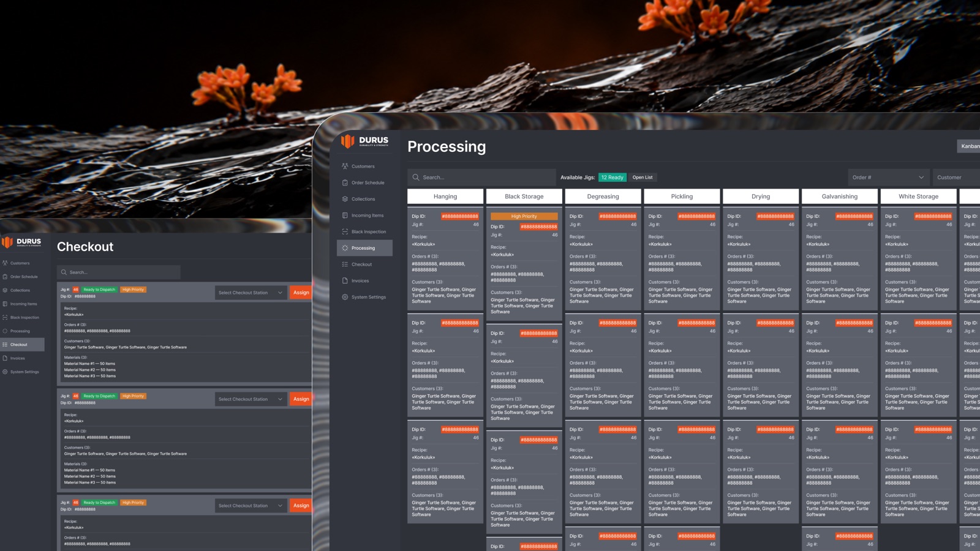980x551 pixels.
Task: Open Invoices icon in Checkout window sidebar
Action: point(5,358)
